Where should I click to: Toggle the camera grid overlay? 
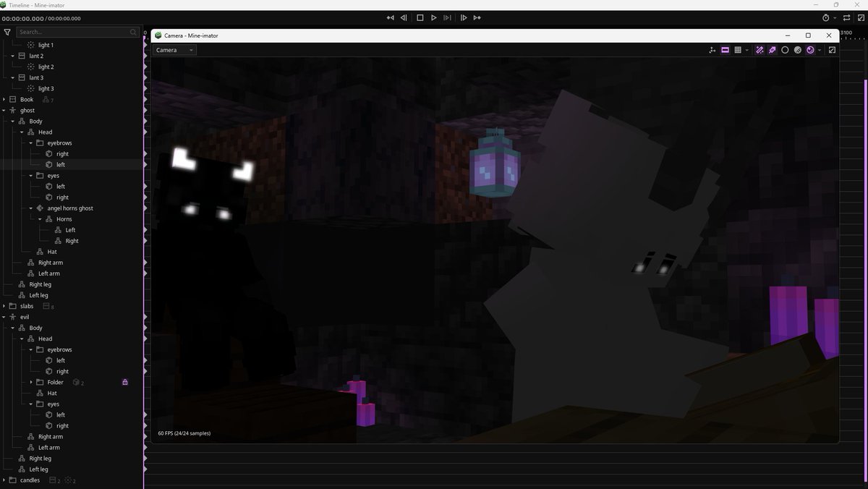[737, 50]
